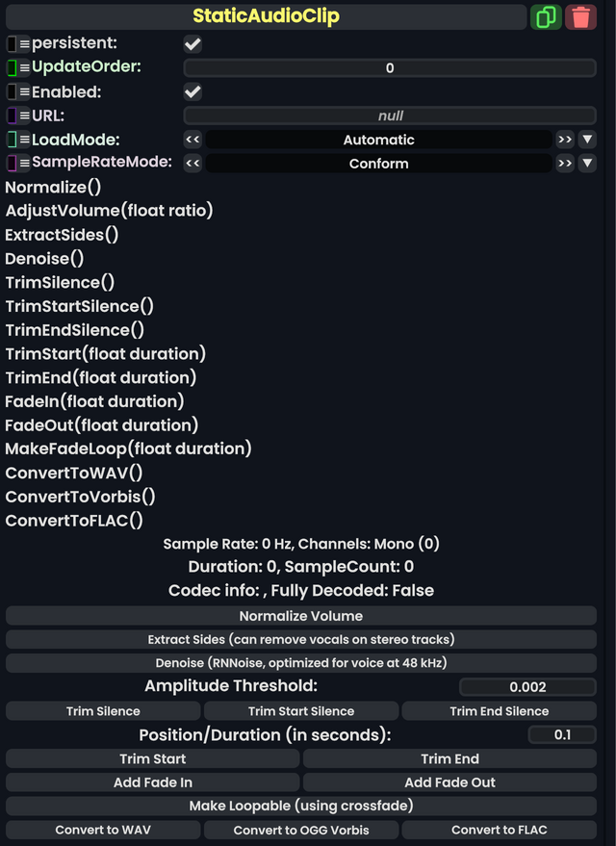Image resolution: width=616 pixels, height=846 pixels.
Task: Open the hamburger menu beside persistent
Action: pos(23,43)
